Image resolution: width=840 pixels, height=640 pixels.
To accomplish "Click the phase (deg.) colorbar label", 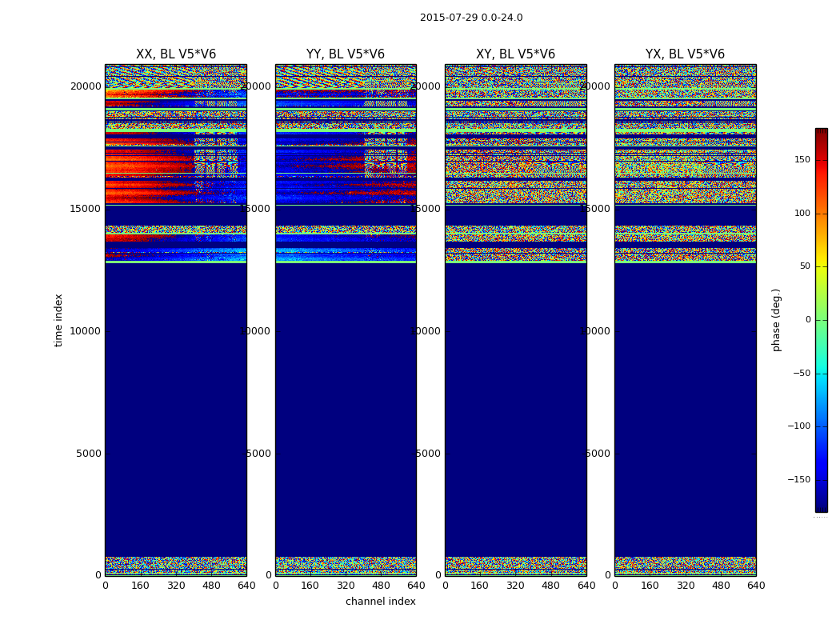I will [x=776, y=320].
